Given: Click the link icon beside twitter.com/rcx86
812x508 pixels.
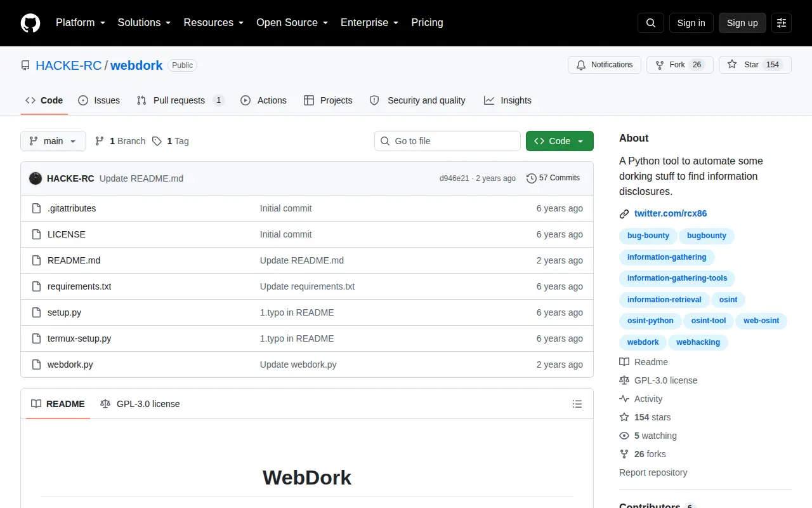Looking at the screenshot, I should (x=624, y=214).
